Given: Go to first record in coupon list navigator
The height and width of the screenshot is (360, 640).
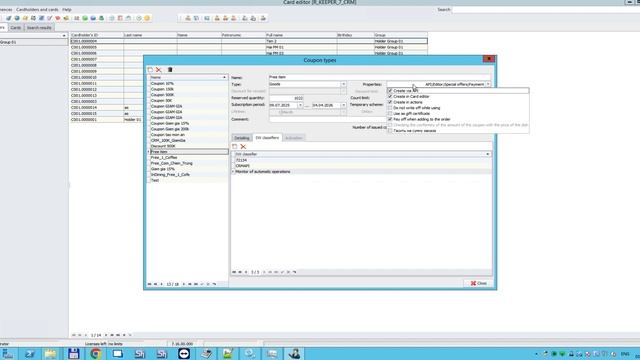Looking at the screenshot, I should [150, 284].
